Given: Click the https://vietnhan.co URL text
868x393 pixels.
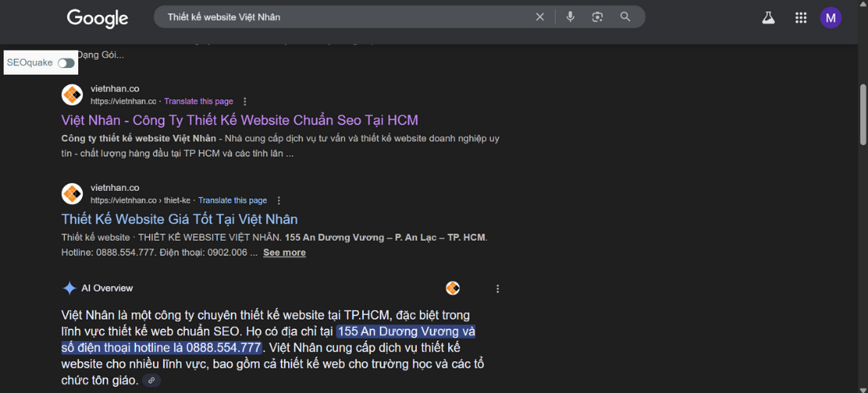Looking at the screenshot, I should [123, 102].
